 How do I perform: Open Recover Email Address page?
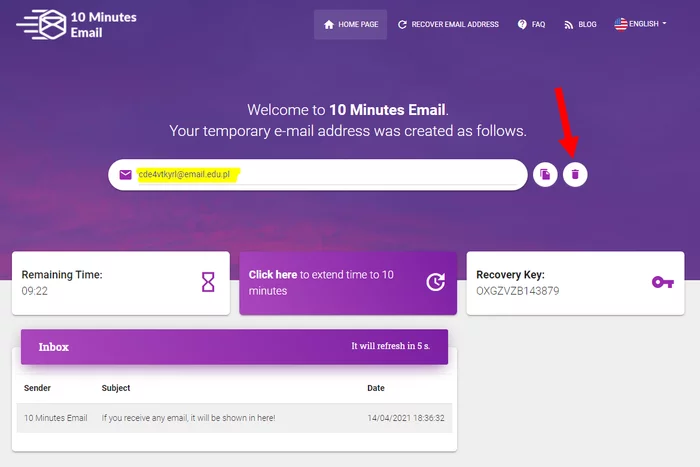pyautogui.click(x=448, y=25)
